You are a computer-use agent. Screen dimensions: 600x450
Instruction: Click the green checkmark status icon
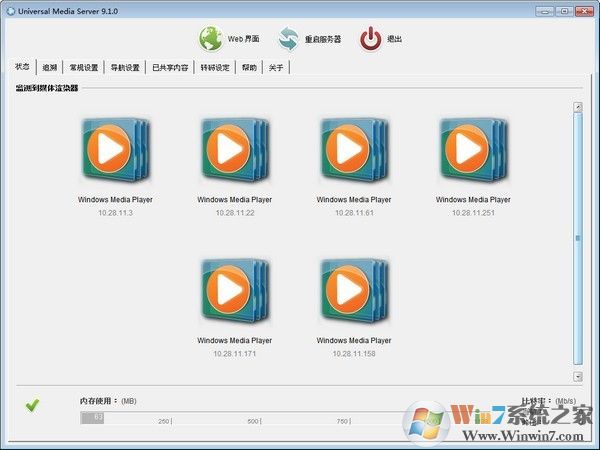[x=33, y=405]
